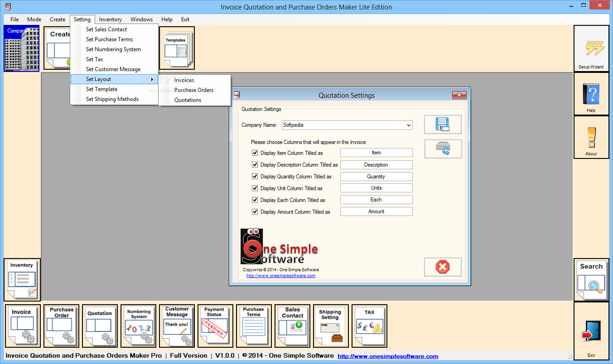Open the Quotation settings icon
The image size is (613, 364).
[x=100, y=326]
